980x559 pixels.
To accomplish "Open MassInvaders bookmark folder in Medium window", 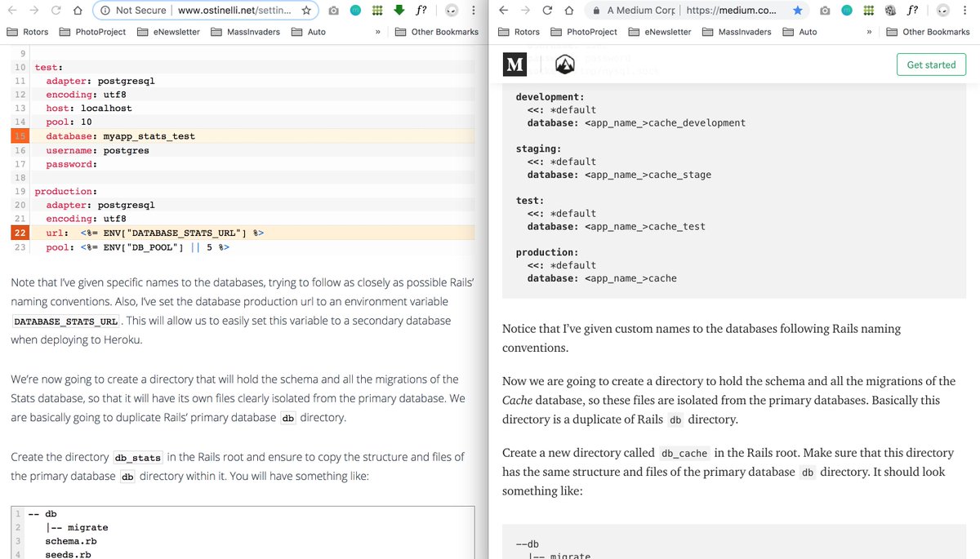I will click(x=736, y=32).
